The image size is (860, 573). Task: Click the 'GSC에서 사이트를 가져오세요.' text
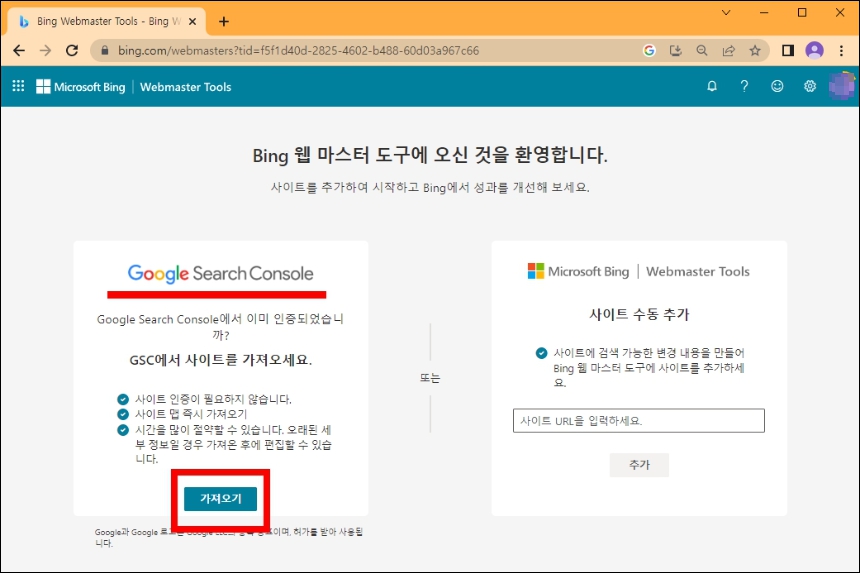coord(220,360)
